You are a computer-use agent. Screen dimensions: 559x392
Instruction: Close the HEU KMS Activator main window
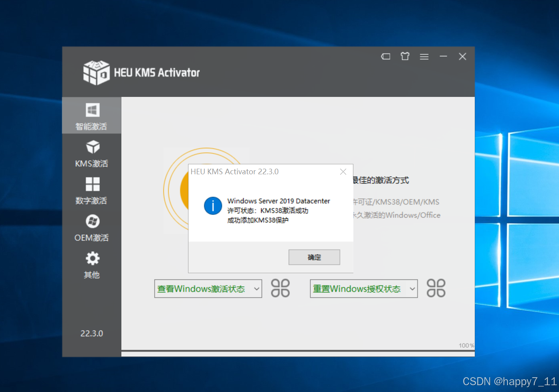(x=462, y=57)
